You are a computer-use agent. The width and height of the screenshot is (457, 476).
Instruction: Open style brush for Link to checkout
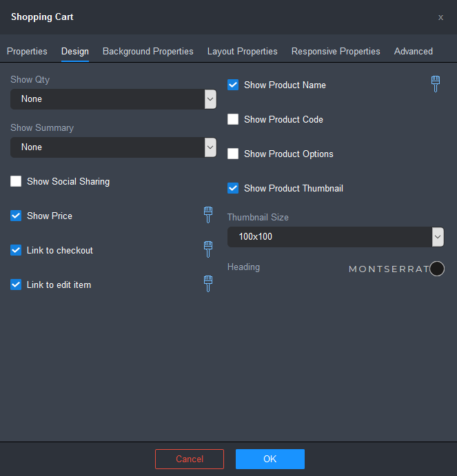[x=208, y=249]
